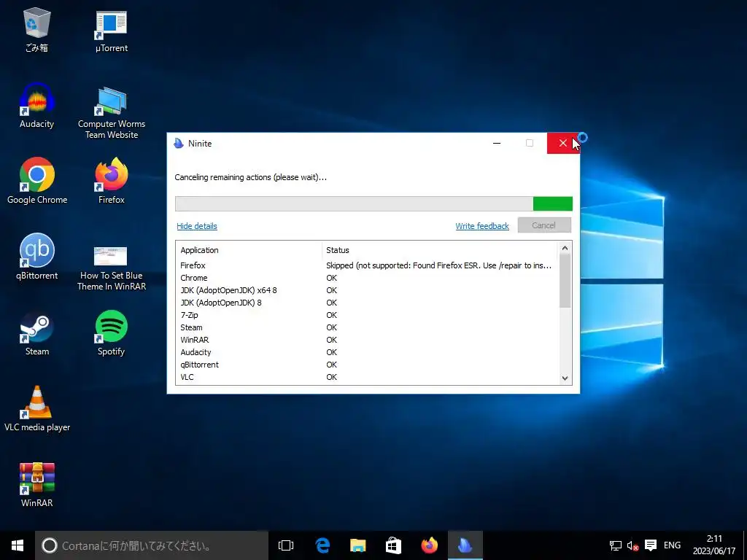747x560 pixels.
Task: Select the qBittorrent desktop icon
Action: pyautogui.click(x=36, y=257)
